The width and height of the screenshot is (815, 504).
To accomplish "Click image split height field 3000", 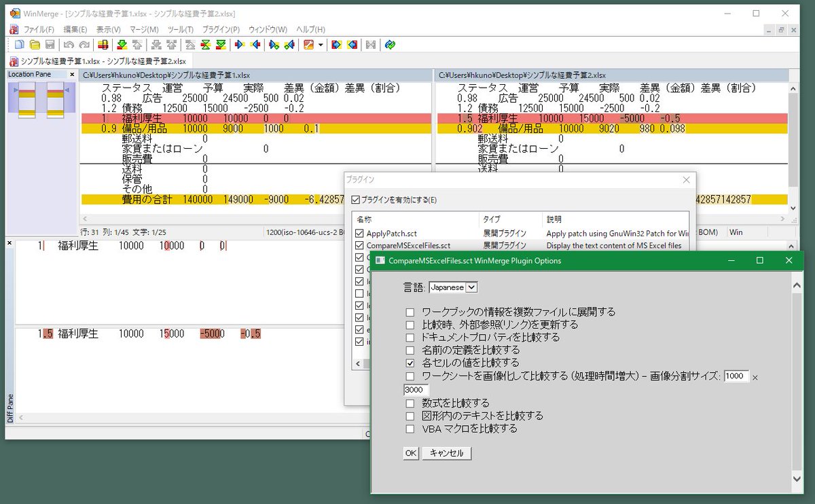I will point(416,390).
